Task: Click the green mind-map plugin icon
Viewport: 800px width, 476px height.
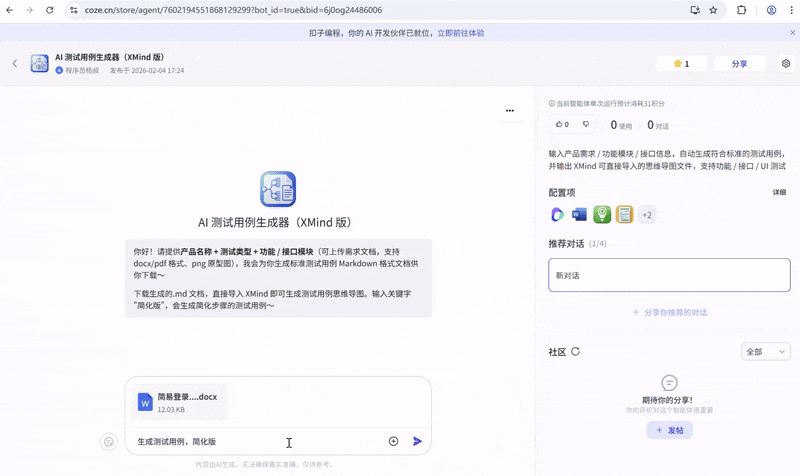Action: [602, 215]
